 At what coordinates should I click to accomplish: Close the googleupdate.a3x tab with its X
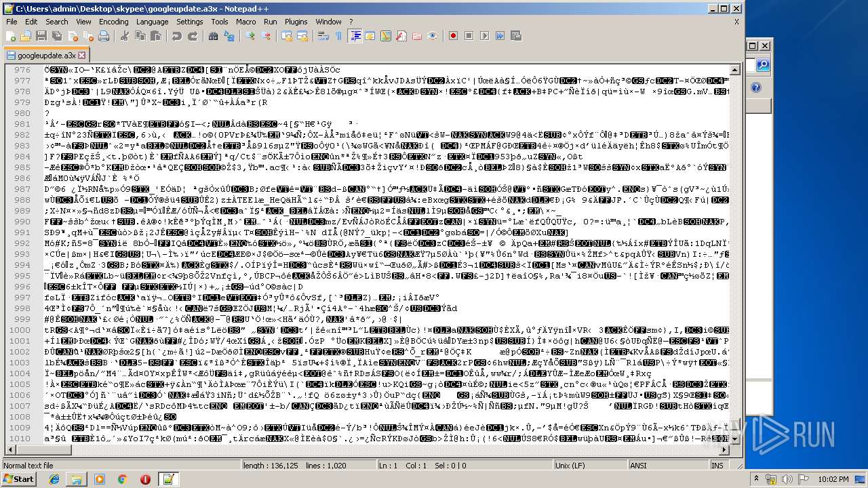pos(82,56)
